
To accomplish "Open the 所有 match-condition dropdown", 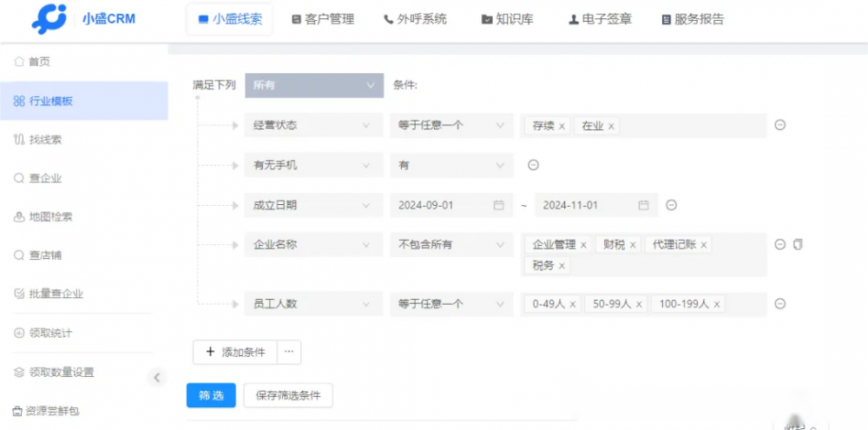I will pyautogui.click(x=314, y=85).
